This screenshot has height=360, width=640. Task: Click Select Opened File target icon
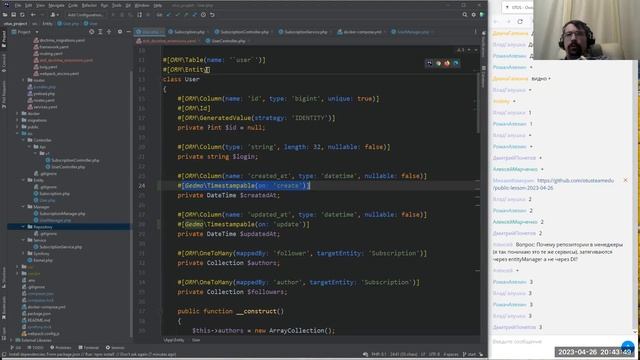pyautogui.click(x=91, y=32)
